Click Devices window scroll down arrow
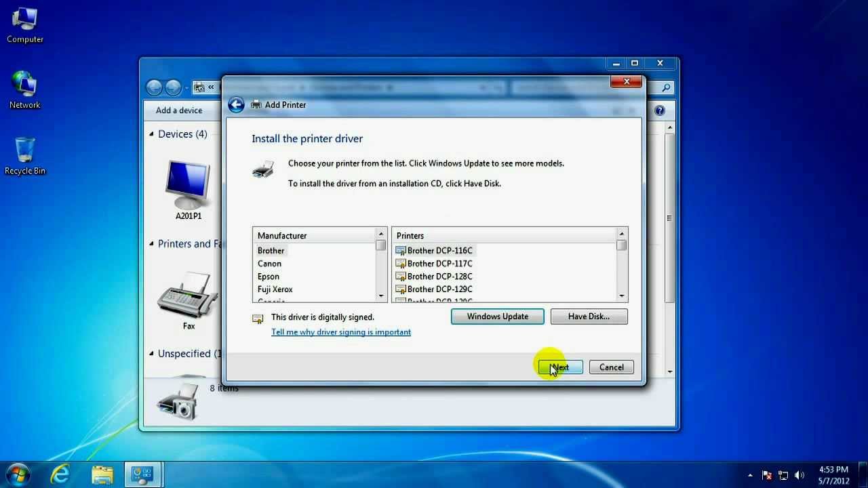The height and width of the screenshot is (488, 868). pyautogui.click(x=670, y=371)
